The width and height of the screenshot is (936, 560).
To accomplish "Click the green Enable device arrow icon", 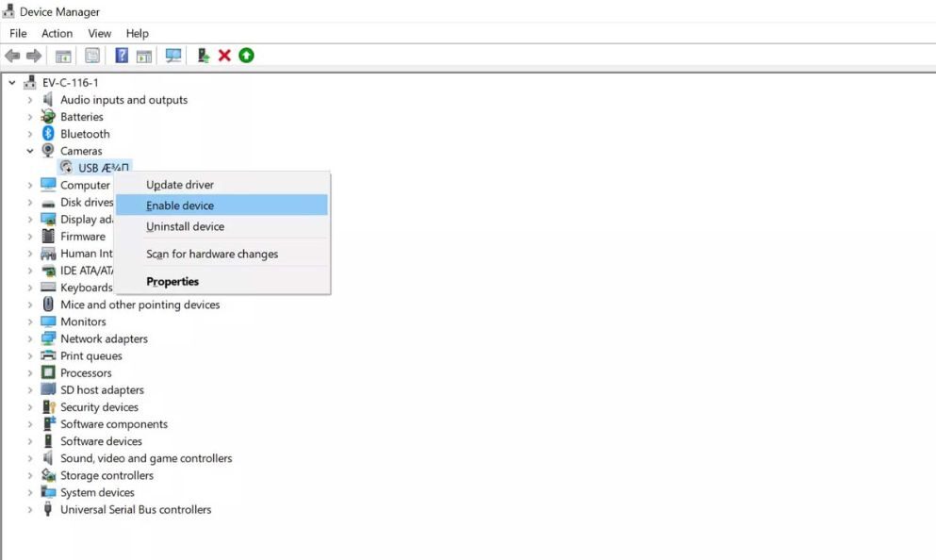I will (x=246, y=56).
